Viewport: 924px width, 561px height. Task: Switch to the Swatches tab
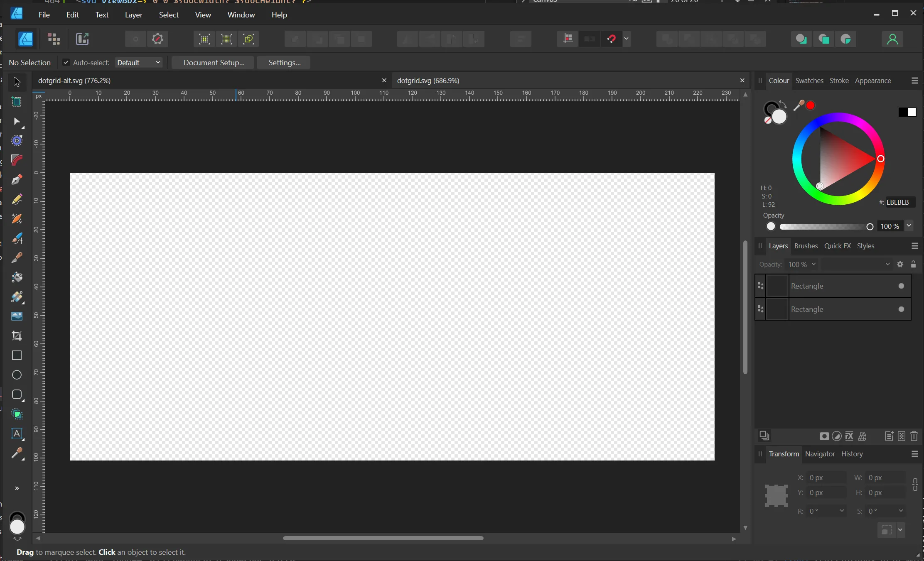pos(808,80)
